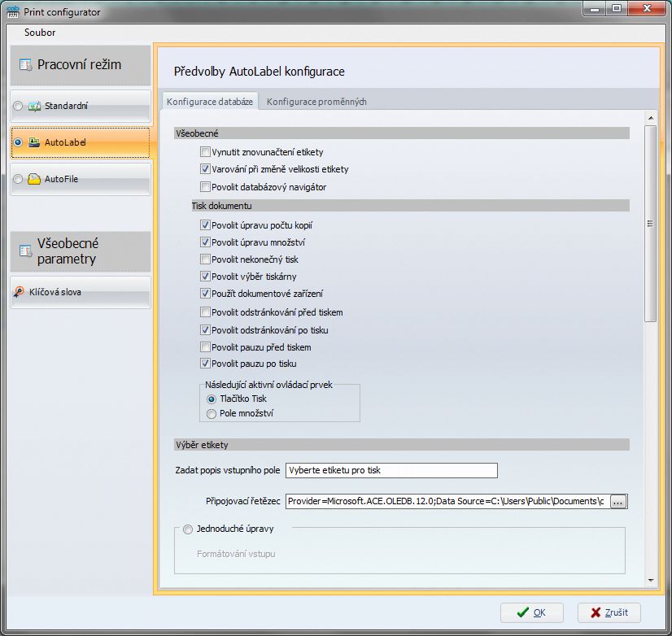Toggle Povolit úpravu počtu kopií
The width and height of the screenshot is (672, 636).
click(x=205, y=225)
